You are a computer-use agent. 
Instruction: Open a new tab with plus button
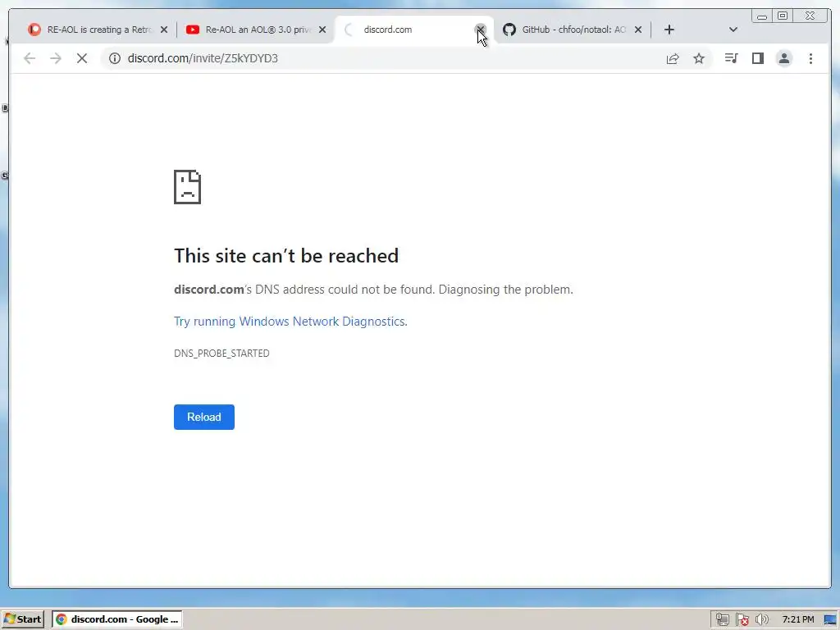point(669,30)
